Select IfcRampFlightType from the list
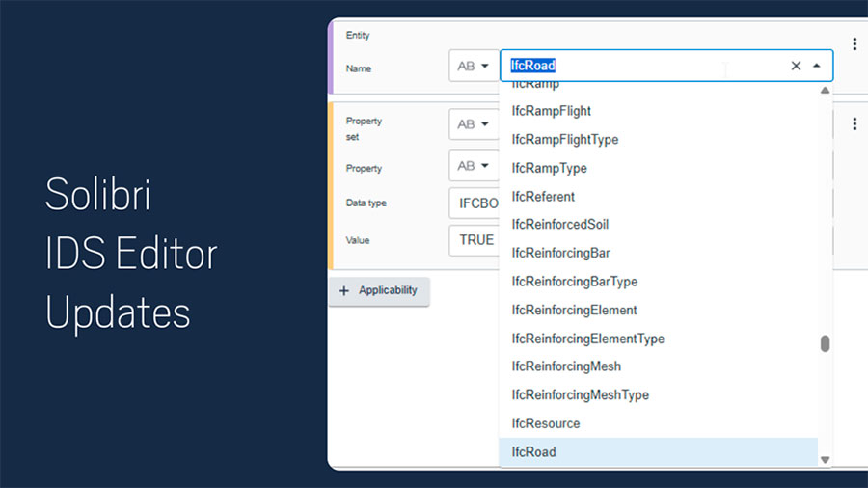This screenshot has height=488, width=868. point(565,140)
